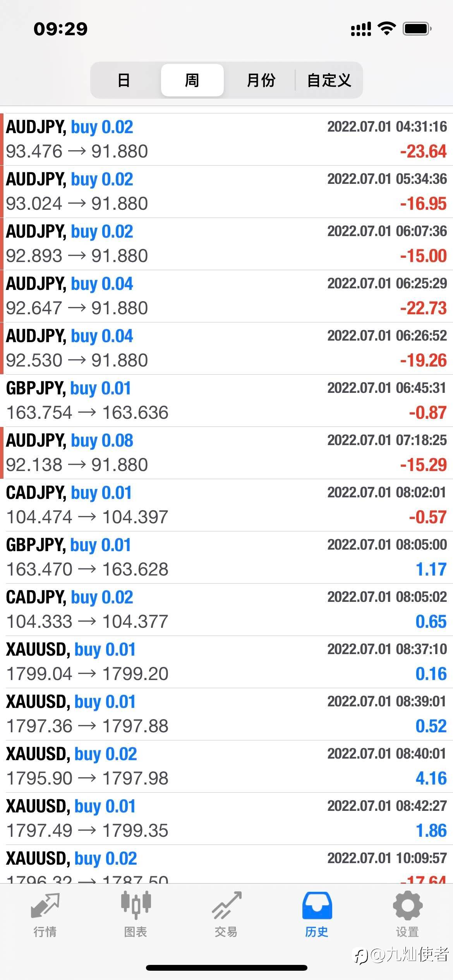Open AUDJPY trade losing -23.64
The height and width of the screenshot is (980, 453).
[x=226, y=139]
